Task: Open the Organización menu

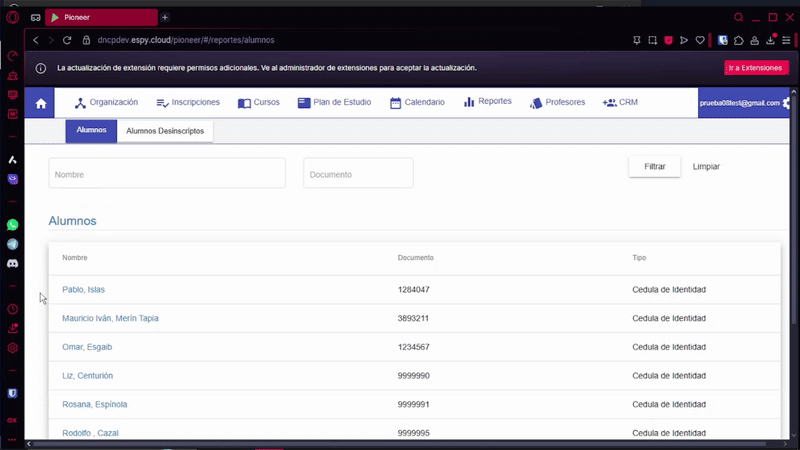Action: (106, 103)
